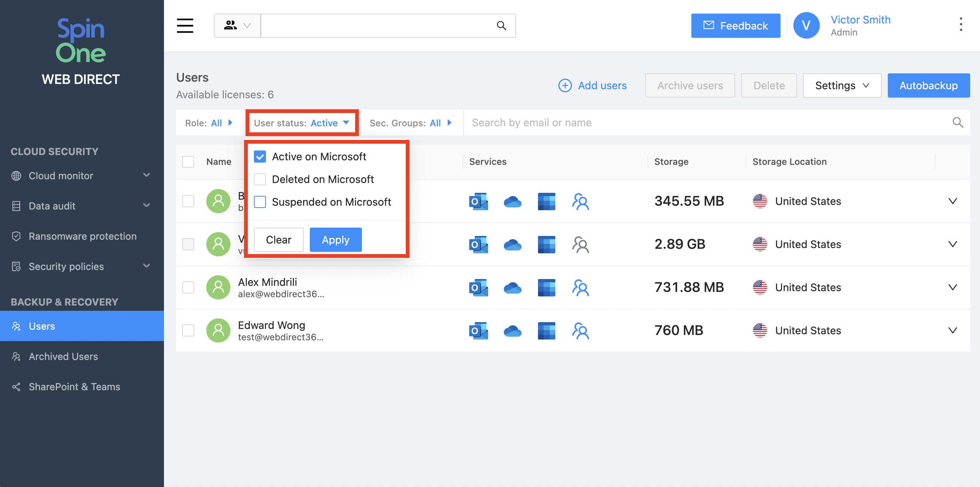980x487 pixels.
Task: Uncheck Active on Microsoft status filter
Action: (260, 156)
